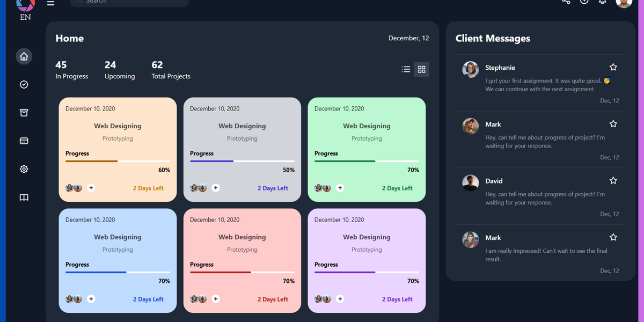Switch projects to list view
This screenshot has height=322, width=644.
coord(406,69)
